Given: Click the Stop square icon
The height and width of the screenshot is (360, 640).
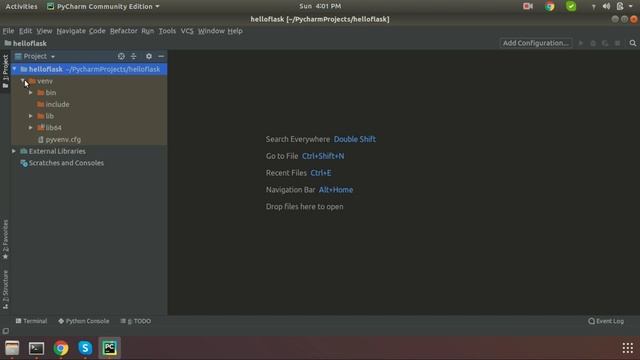Looking at the screenshot, I should (x=618, y=43).
